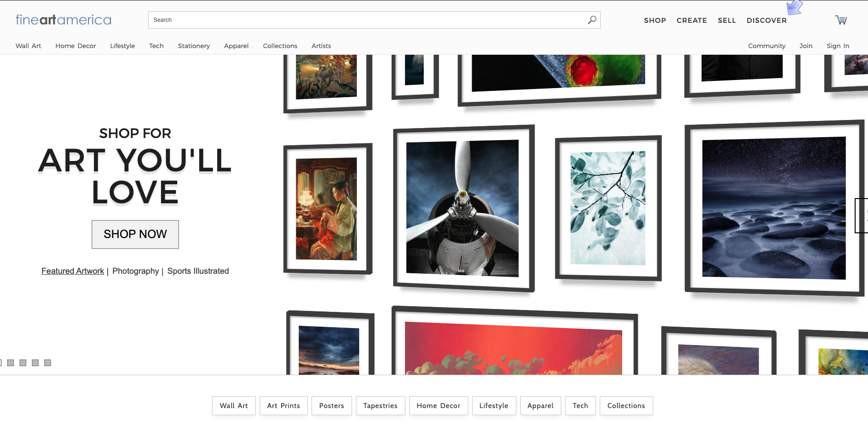Open the framed starry night rocks photo
This screenshot has width=868, height=429.
coord(774,208)
